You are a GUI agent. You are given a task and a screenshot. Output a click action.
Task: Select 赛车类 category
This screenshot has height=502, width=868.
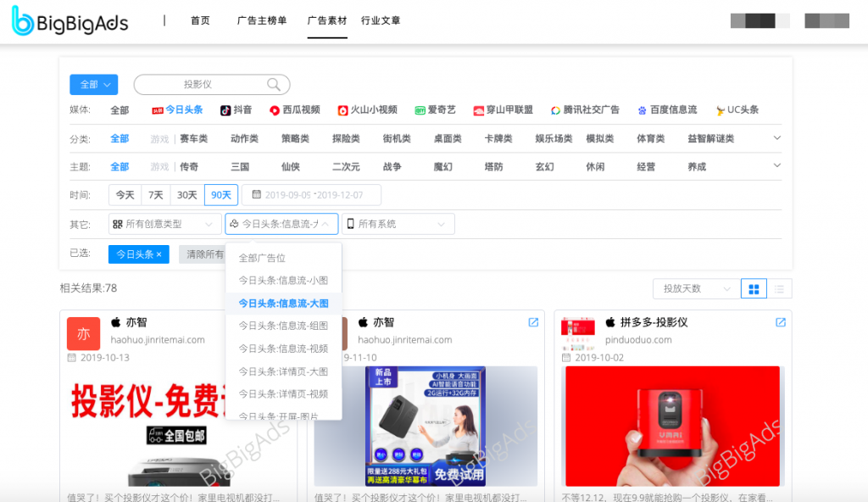coord(194,138)
